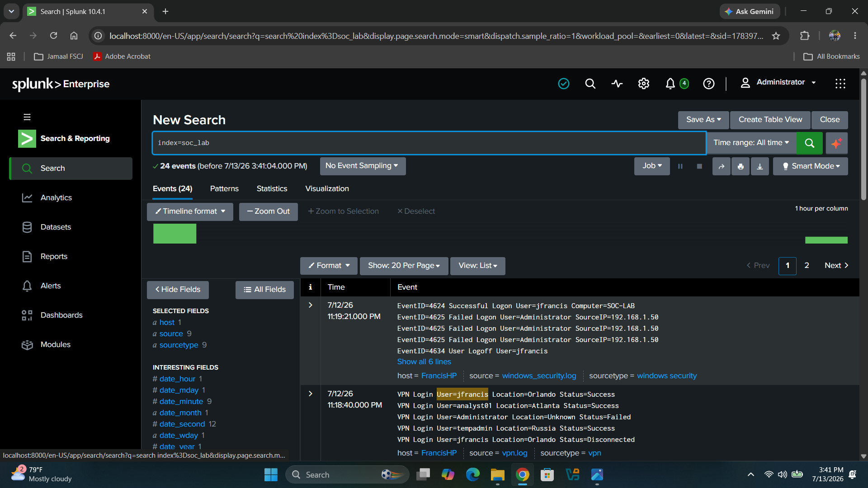Hide the fields sidebar
The height and width of the screenshot is (488, 868).
[178, 290]
